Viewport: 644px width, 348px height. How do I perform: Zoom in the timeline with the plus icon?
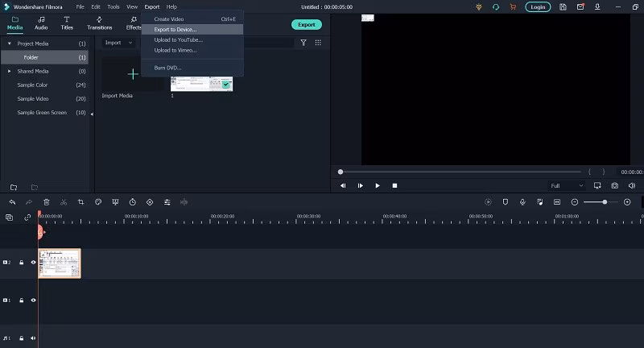627,202
